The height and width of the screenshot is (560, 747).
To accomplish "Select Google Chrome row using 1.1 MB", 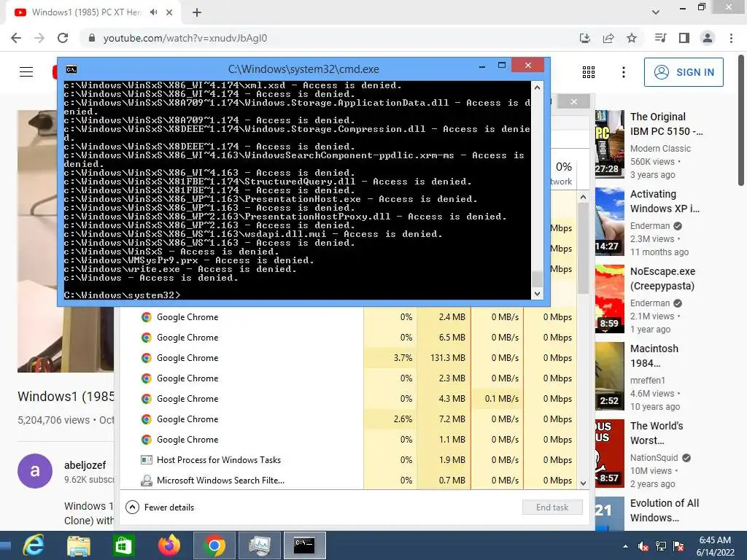I will [348, 440].
